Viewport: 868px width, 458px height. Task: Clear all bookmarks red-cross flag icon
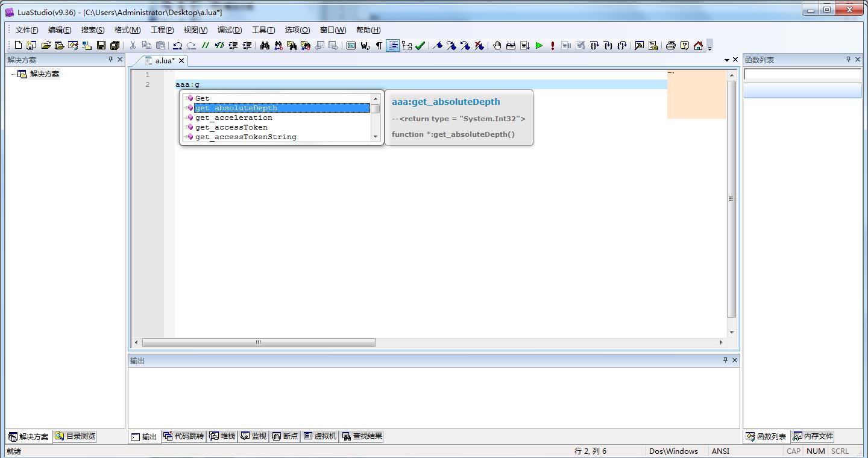click(479, 45)
